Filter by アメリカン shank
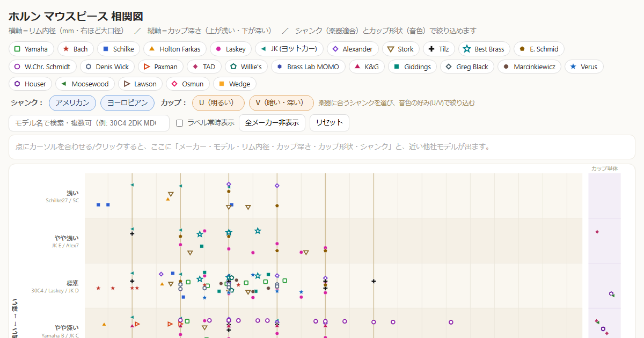 point(72,102)
